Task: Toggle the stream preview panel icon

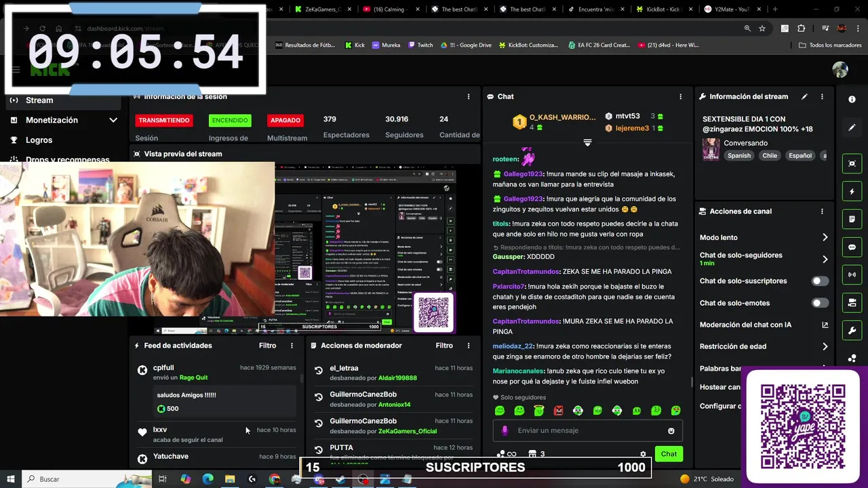Action: 852,163
